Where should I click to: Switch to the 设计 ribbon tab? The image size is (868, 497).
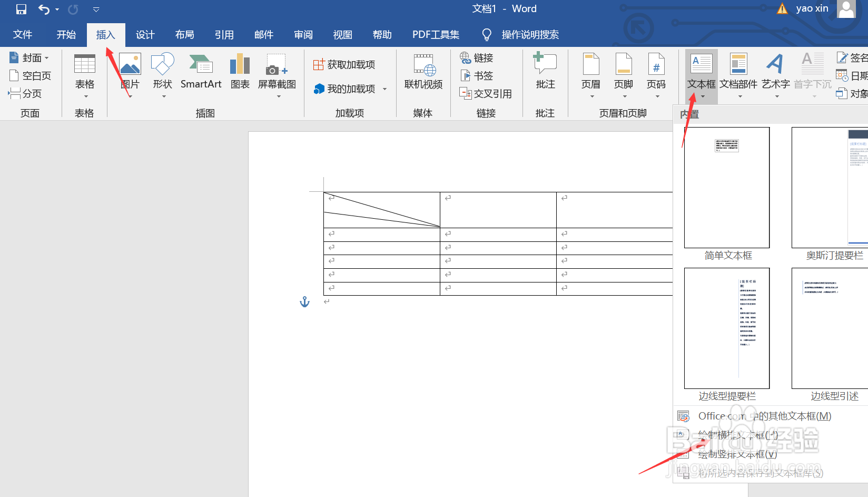click(x=145, y=35)
